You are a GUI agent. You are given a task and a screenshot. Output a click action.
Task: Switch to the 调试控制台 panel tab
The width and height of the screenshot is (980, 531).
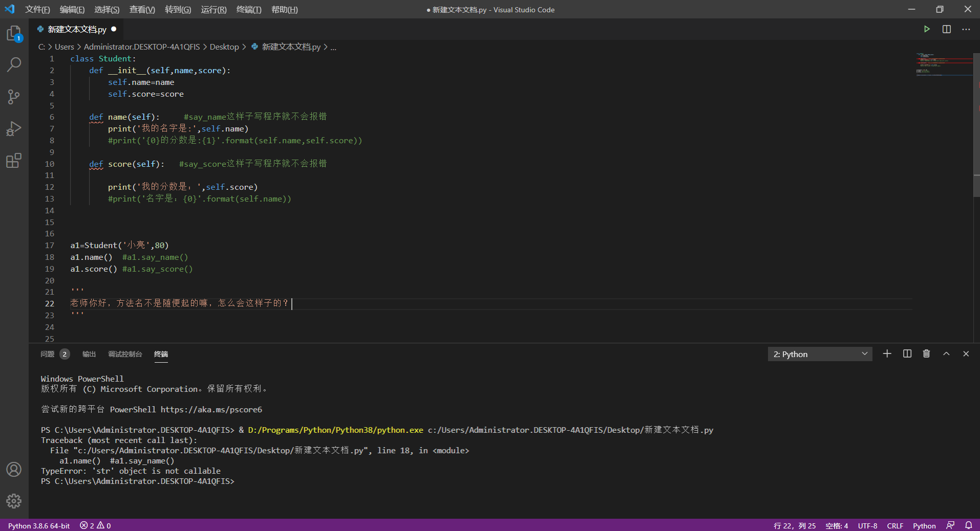pyautogui.click(x=125, y=354)
